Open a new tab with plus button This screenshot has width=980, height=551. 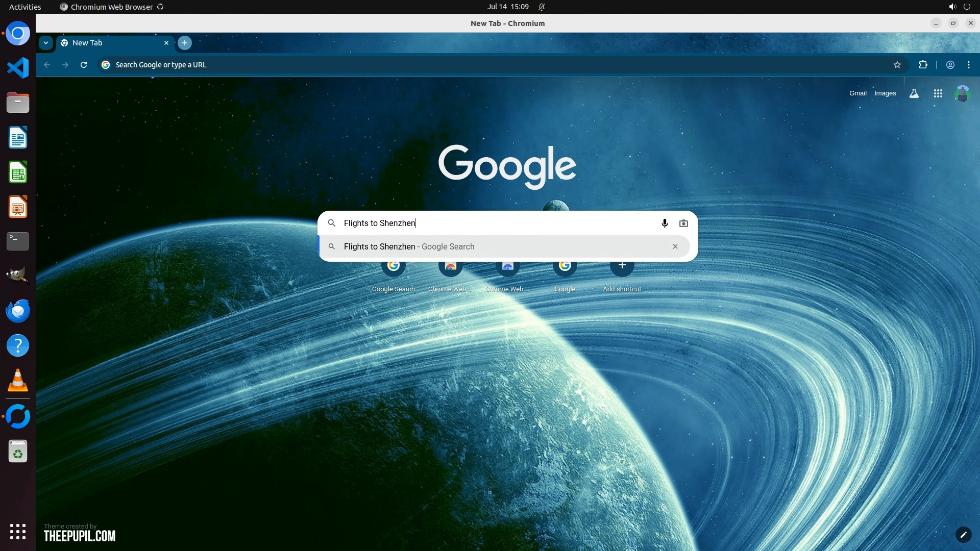tap(185, 43)
